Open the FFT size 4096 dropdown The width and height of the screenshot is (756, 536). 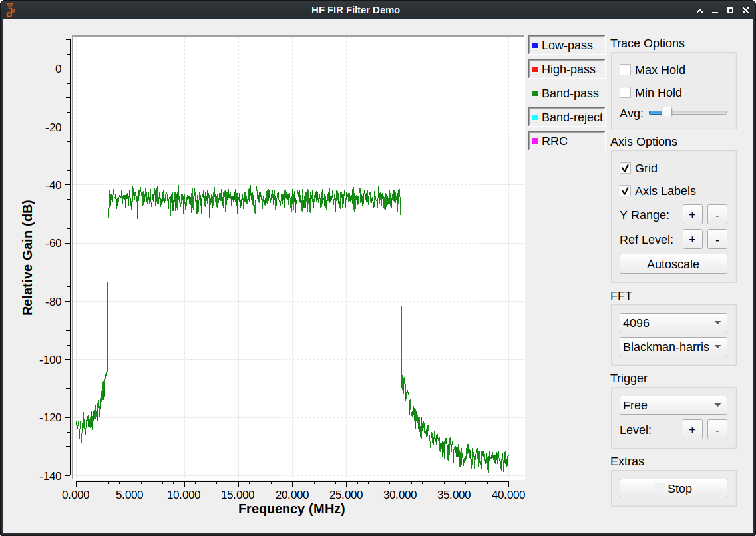pyautogui.click(x=673, y=323)
